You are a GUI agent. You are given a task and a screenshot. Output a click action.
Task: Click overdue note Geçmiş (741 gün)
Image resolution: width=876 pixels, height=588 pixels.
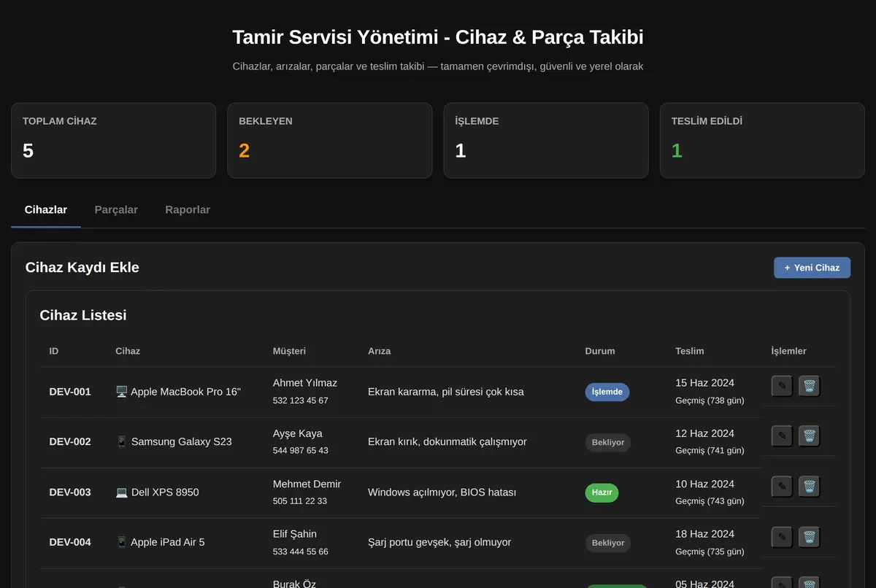[710, 451]
